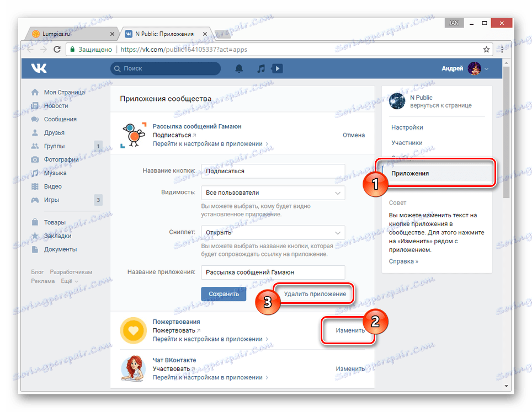Expand the Ещё footer menu
Screen dimensions: 532x412
tap(70, 281)
